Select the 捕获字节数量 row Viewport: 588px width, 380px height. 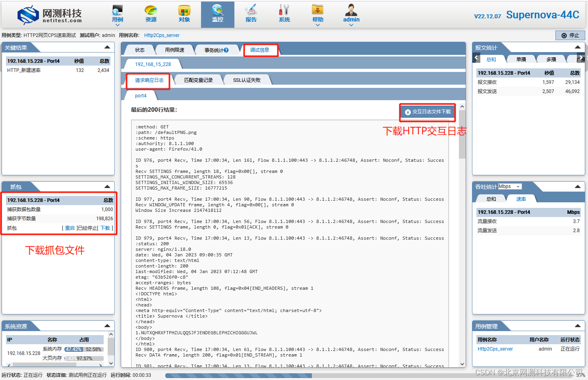click(60, 219)
